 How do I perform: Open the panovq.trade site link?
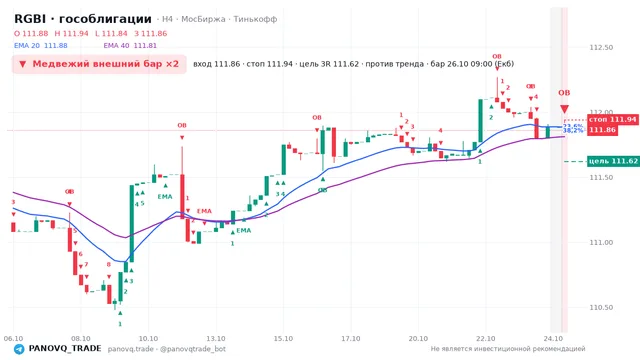pyautogui.click(x=131, y=349)
